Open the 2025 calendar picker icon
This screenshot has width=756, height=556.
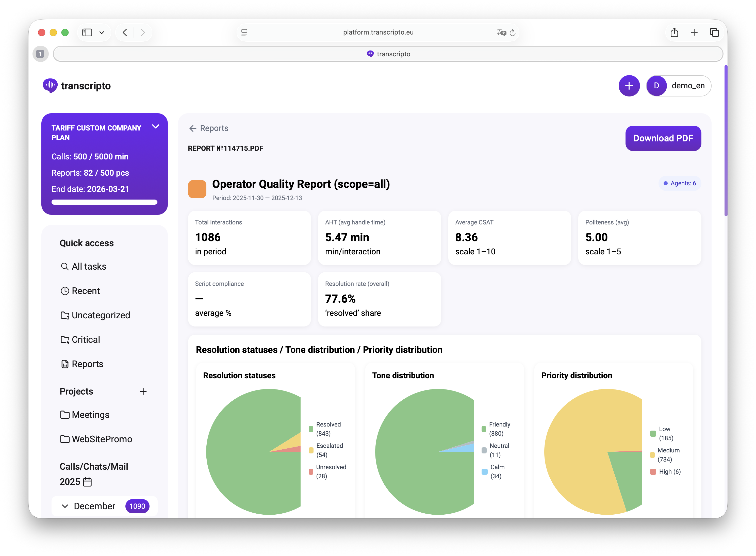pyautogui.click(x=87, y=482)
